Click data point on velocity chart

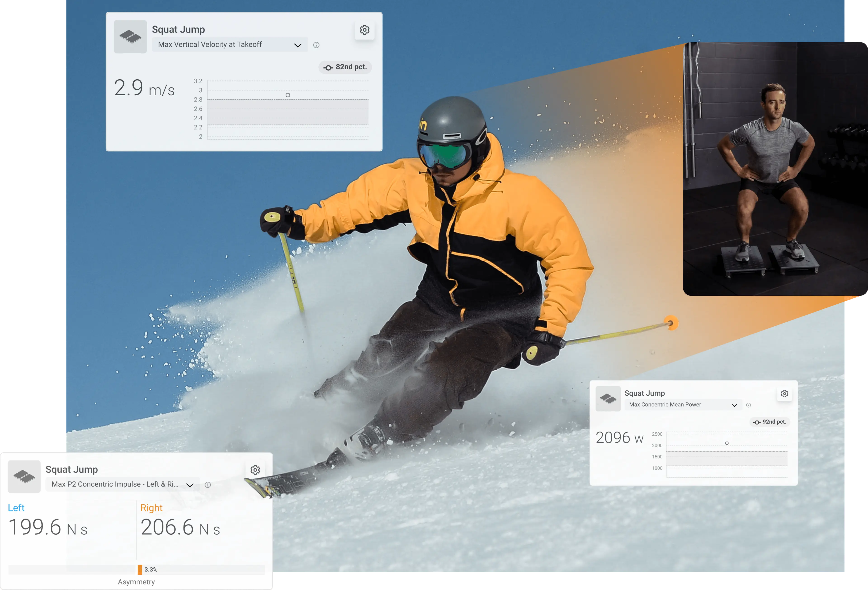point(288,95)
